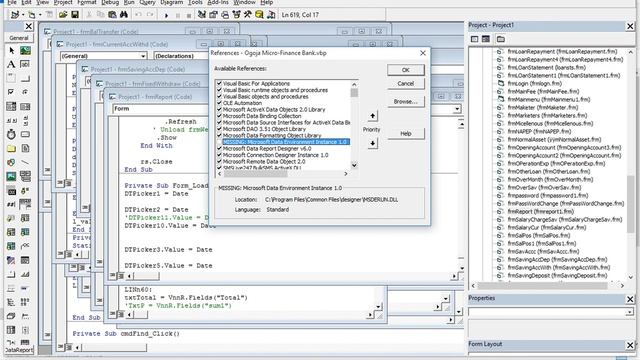Select the OptionButton control in the toolbox

(x=25, y=92)
